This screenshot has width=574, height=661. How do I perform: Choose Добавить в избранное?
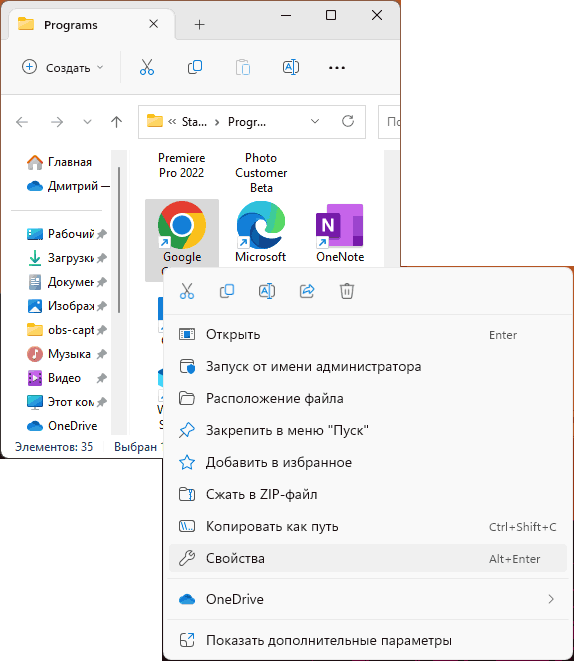point(367,462)
